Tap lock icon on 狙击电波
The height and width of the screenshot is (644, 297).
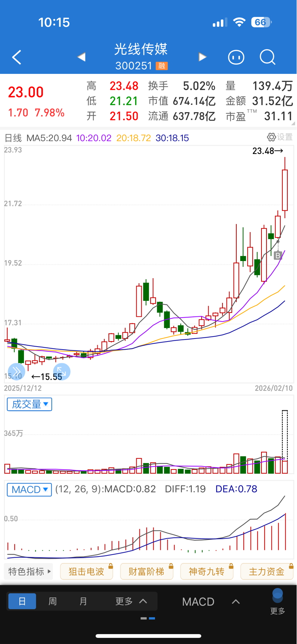tap(110, 566)
